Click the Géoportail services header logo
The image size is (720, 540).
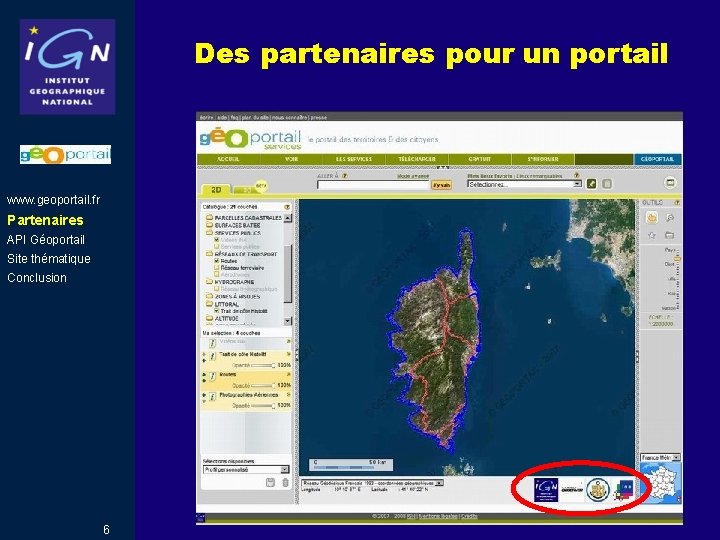pyautogui.click(x=250, y=139)
